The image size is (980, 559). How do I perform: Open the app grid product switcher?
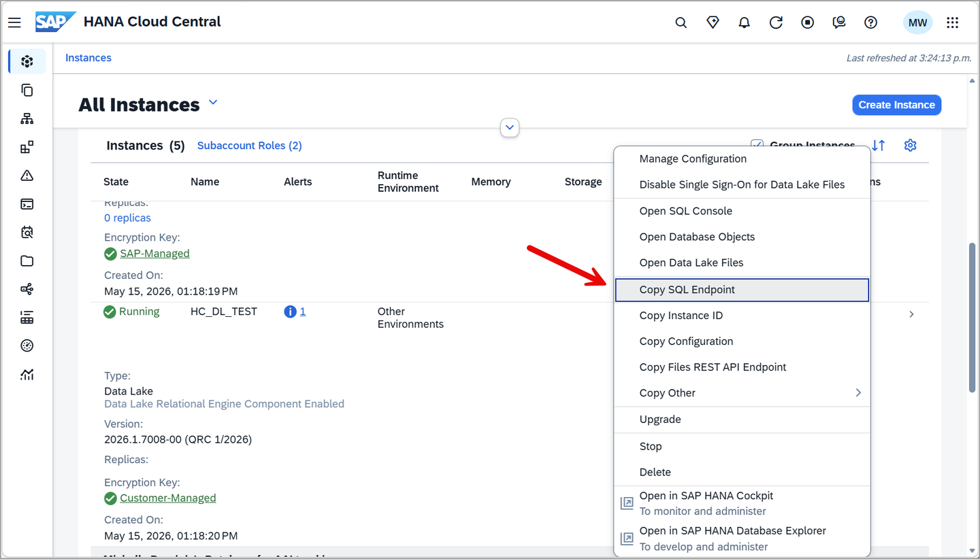pos(953,22)
